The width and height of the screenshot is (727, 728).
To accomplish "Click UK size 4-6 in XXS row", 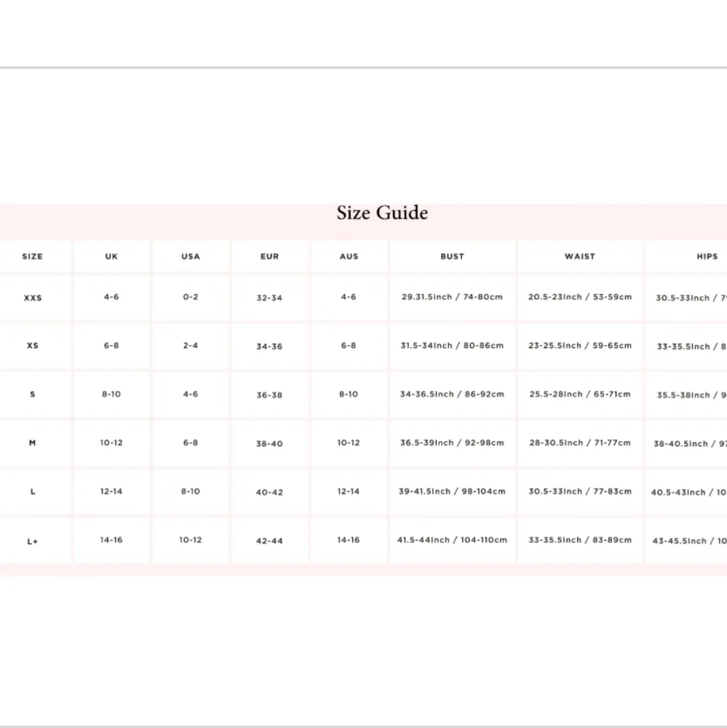I will click(x=111, y=297).
